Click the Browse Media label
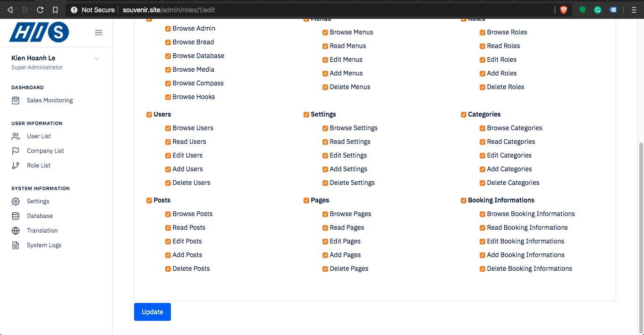This screenshot has height=335, width=644. click(194, 70)
